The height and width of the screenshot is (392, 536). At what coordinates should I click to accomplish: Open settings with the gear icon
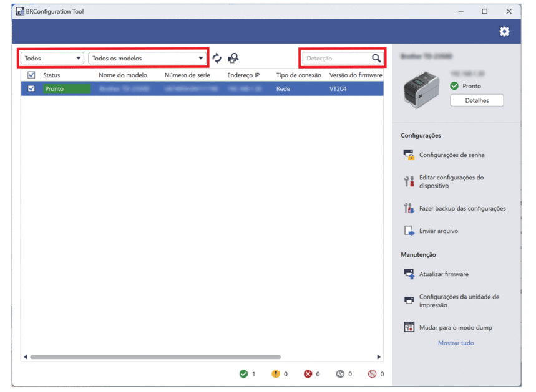tap(504, 31)
